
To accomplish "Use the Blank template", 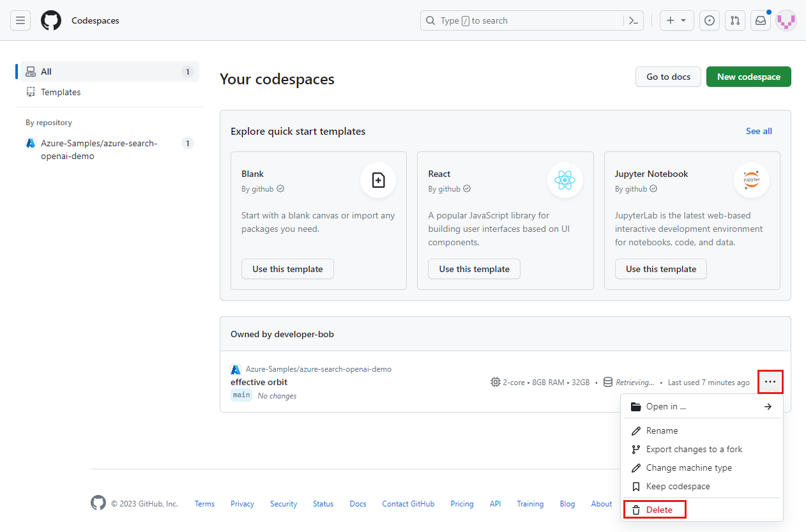I will click(287, 269).
